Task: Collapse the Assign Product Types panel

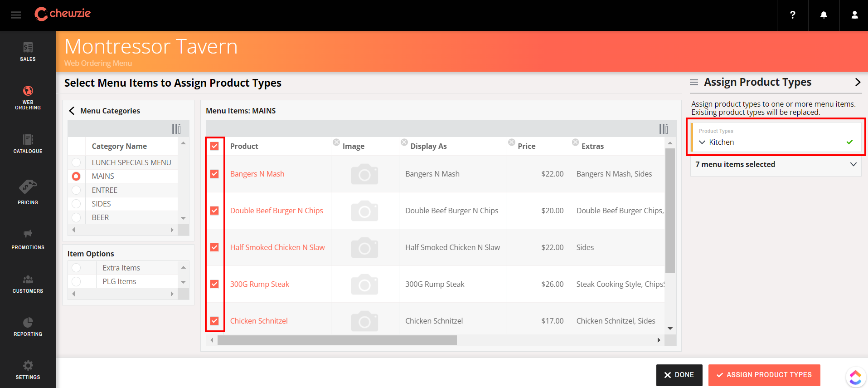Action: [x=858, y=82]
